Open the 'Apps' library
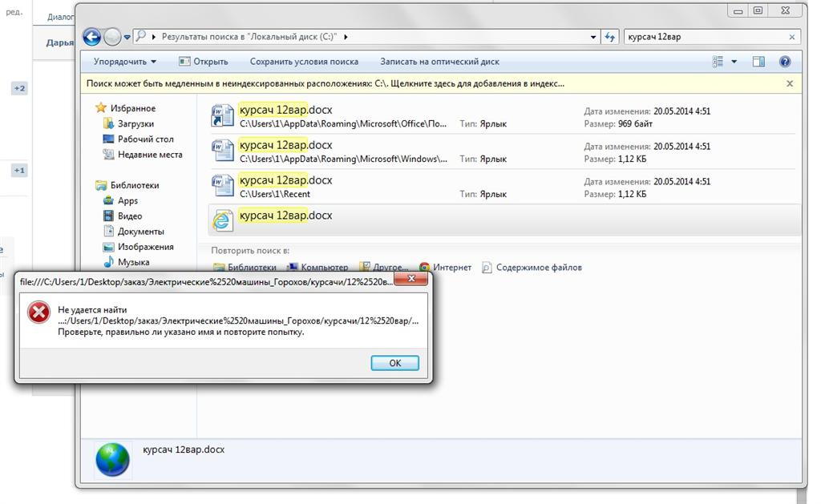Viewport: 821px width, 504px height. tap(127, 200)
